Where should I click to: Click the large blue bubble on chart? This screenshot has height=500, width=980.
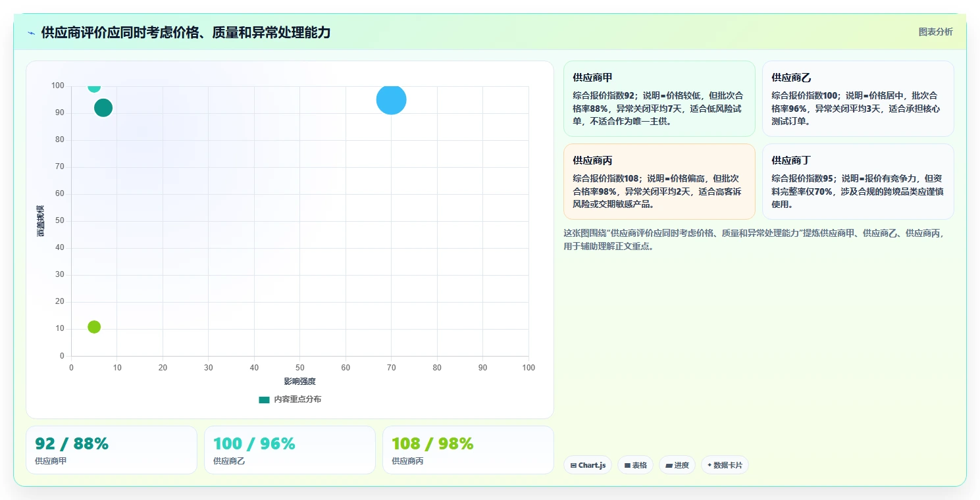point(391,100)
